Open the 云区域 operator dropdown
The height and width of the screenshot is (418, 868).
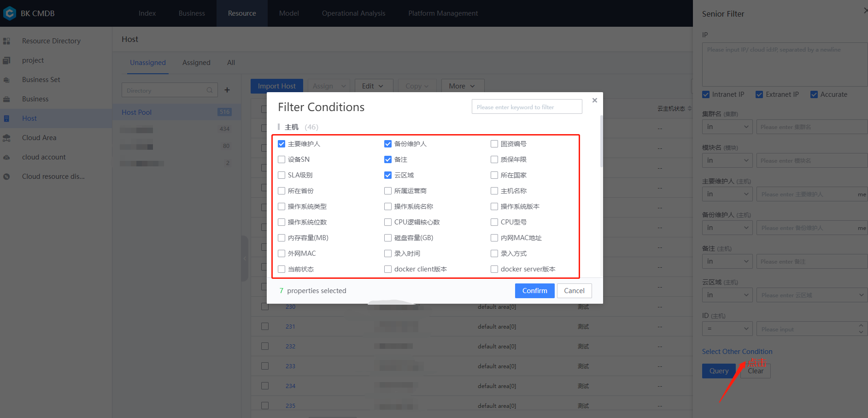coord(727,295)
